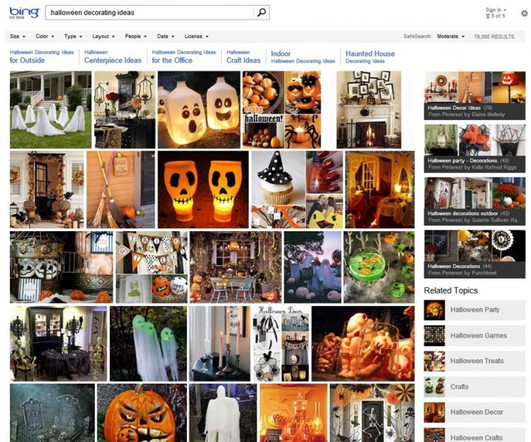The image size is (531, 442).
Task: Open the milk jug ghost lanterns image
Action: tap(199, 110)
